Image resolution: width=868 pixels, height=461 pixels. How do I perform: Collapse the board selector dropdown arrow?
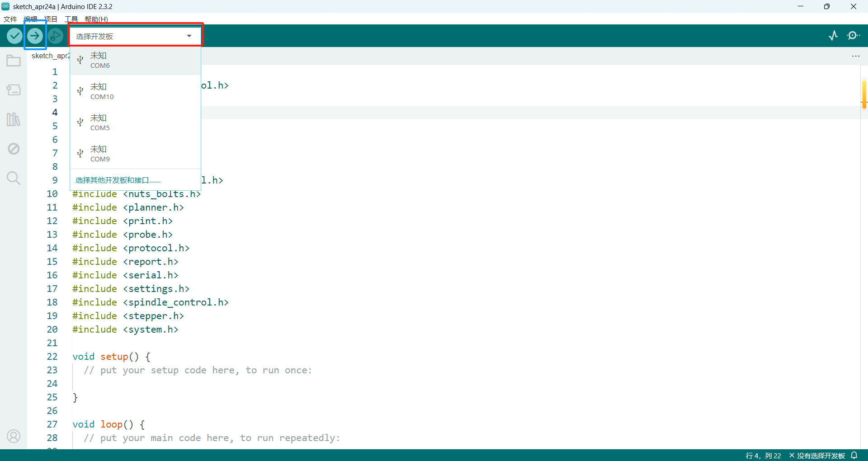tap(189, 36)
